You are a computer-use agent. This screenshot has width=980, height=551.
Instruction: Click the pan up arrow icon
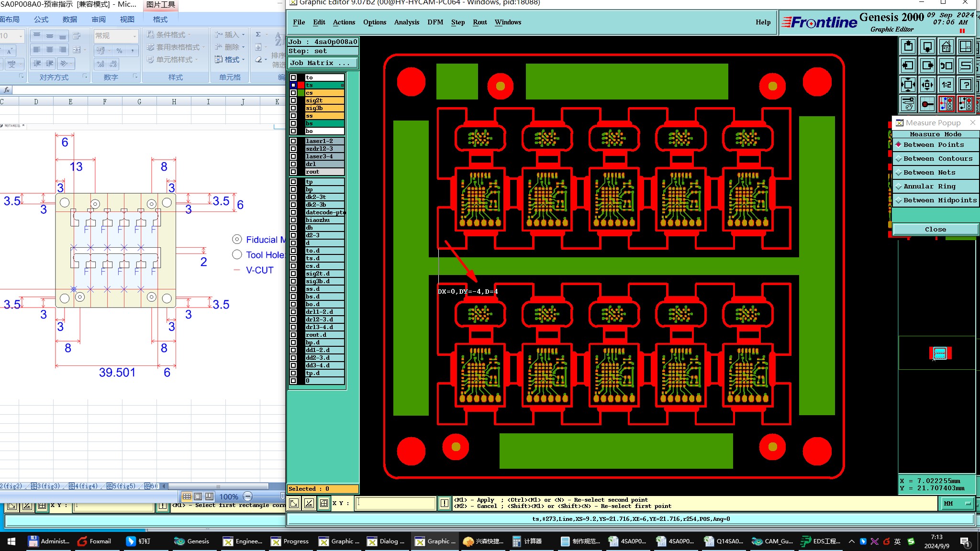(x=908, y=47)
